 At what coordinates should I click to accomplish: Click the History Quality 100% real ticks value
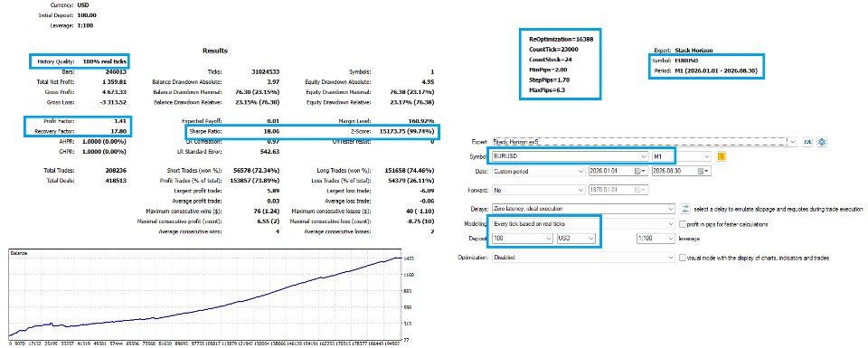[x=106, y=61]
